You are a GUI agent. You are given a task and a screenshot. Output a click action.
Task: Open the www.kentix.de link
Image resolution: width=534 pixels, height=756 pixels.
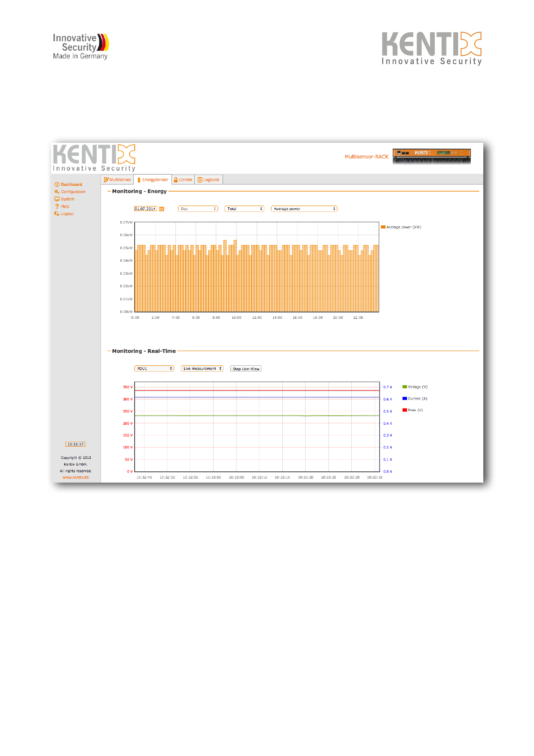76,478
